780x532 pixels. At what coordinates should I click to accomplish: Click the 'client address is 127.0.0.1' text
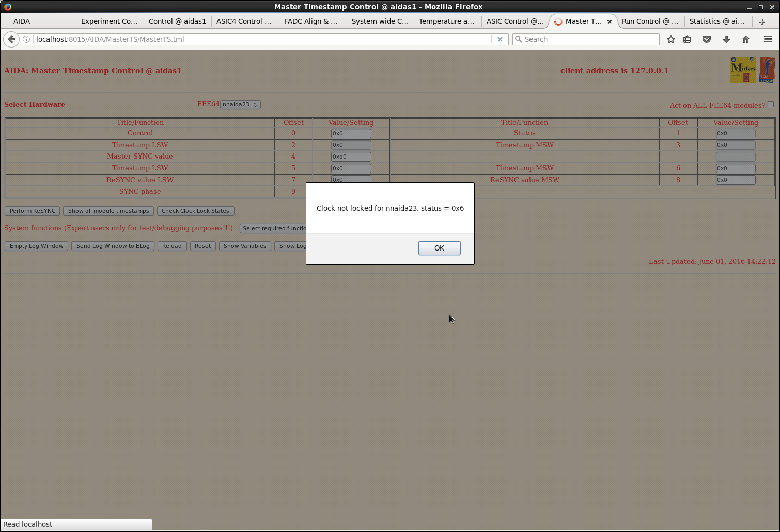(x=614, y=71)
